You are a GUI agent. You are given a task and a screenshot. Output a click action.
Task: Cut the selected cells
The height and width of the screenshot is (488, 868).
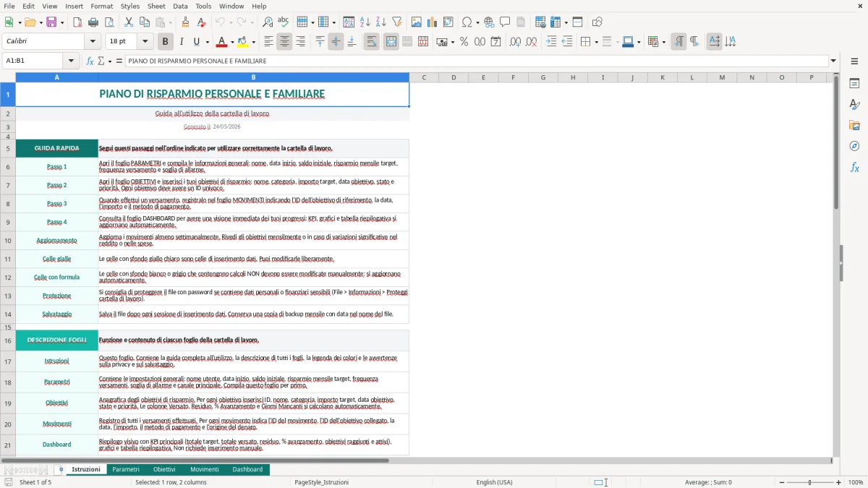point(128,22)
